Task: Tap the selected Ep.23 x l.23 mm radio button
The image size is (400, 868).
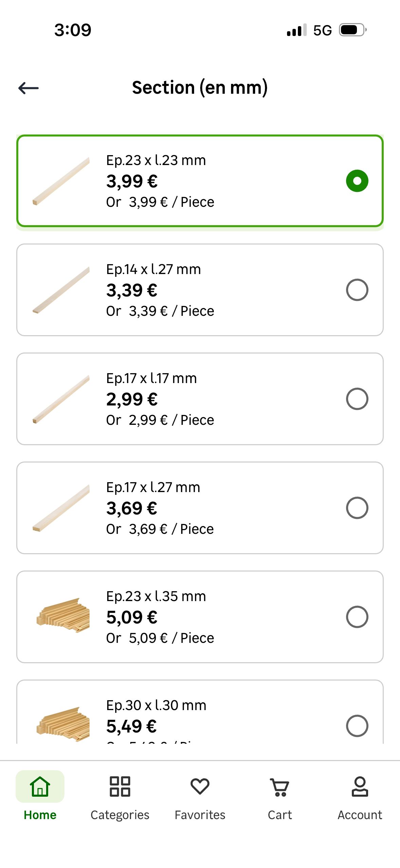Action: coord(357,181)
